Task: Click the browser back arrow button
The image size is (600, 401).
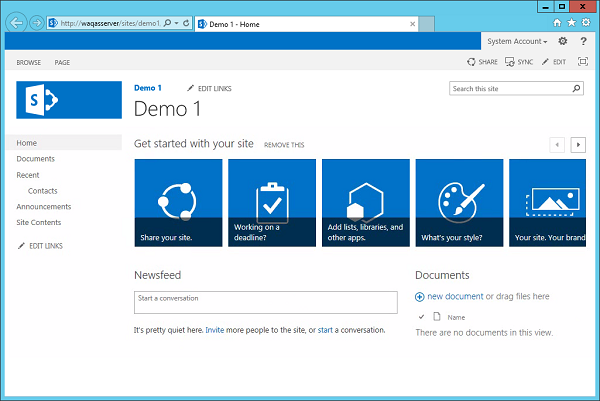Action: pos(17,21)
